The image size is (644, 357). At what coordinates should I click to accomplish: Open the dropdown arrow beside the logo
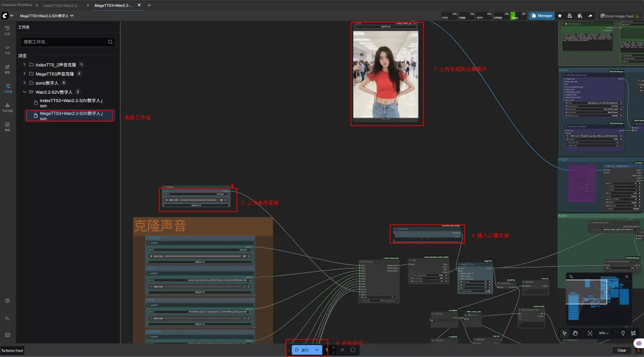(11, 16)
